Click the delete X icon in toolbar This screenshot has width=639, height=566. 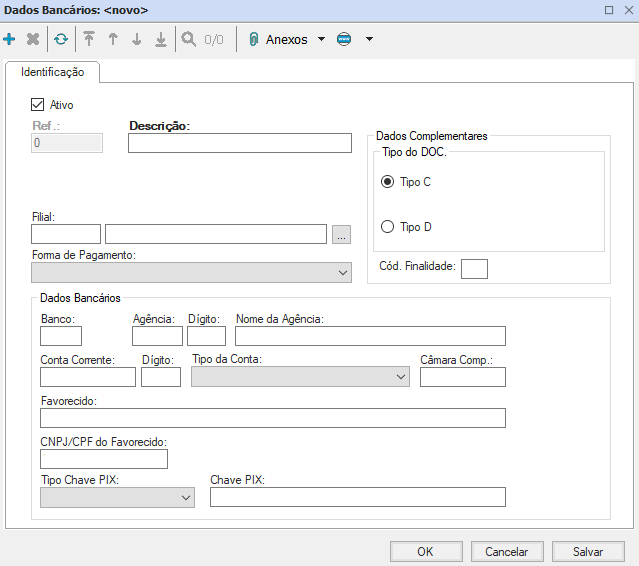[33, 40]
